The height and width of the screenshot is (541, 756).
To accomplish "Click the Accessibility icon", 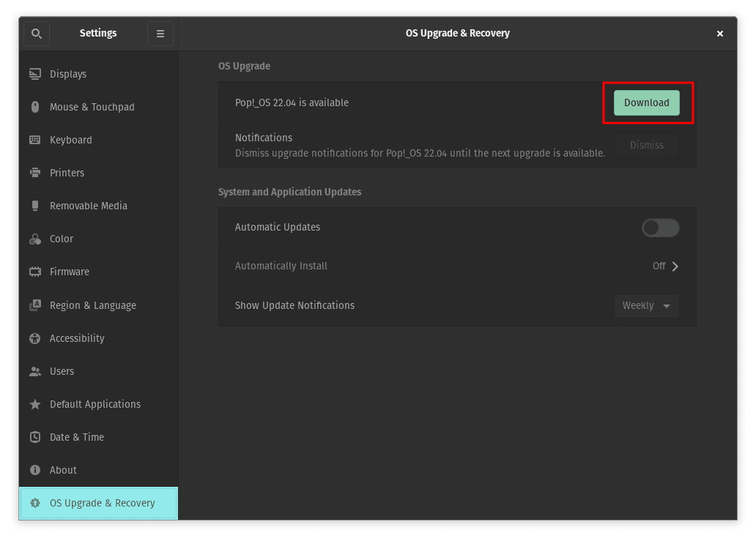I will 34,338.
